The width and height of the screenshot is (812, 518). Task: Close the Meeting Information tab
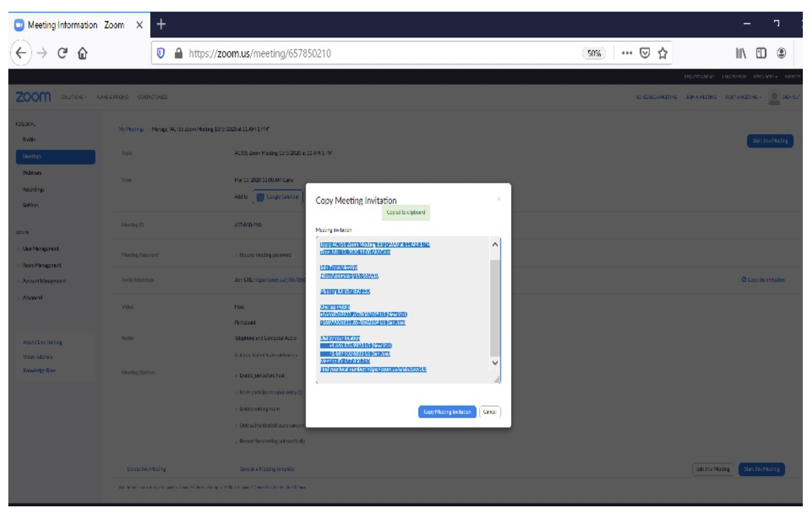click(x=140, y=25)
